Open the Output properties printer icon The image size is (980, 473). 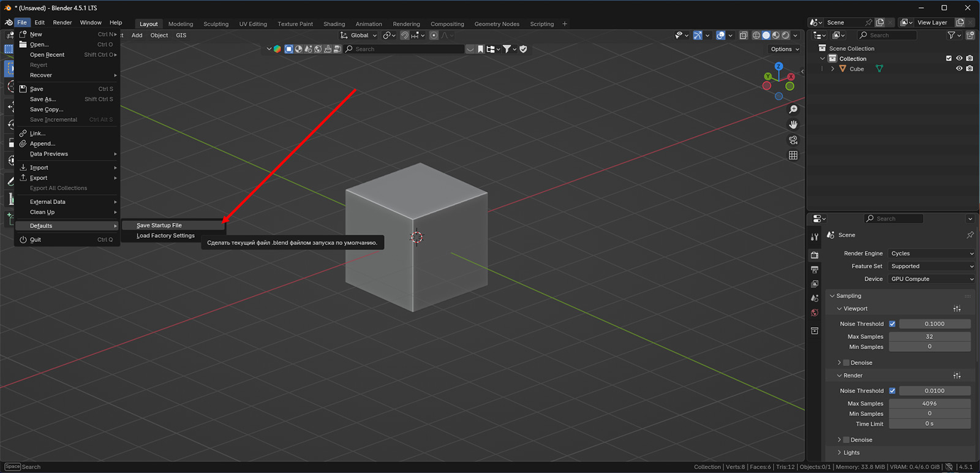[815, 270]
